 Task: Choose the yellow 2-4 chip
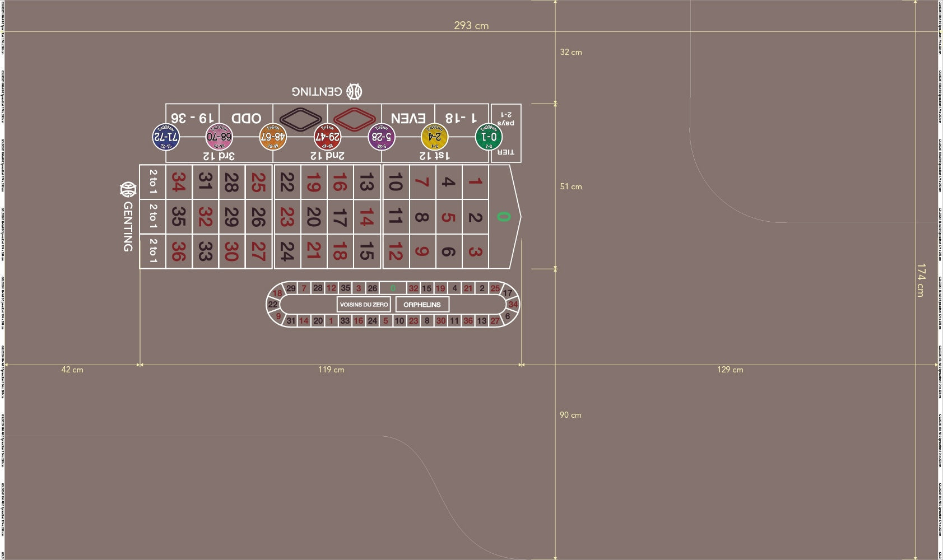tap(434, 137)
